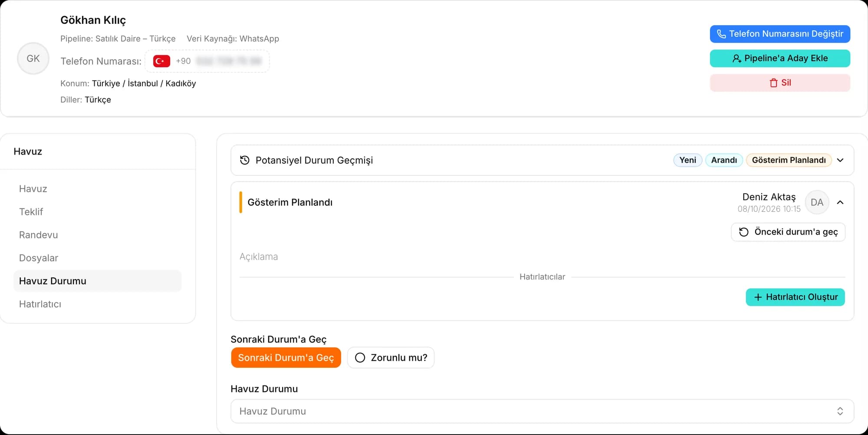
Task: Go to Hatırlatıcı in the sidebar
Action: pyautogui.click(x=40, y=304)
